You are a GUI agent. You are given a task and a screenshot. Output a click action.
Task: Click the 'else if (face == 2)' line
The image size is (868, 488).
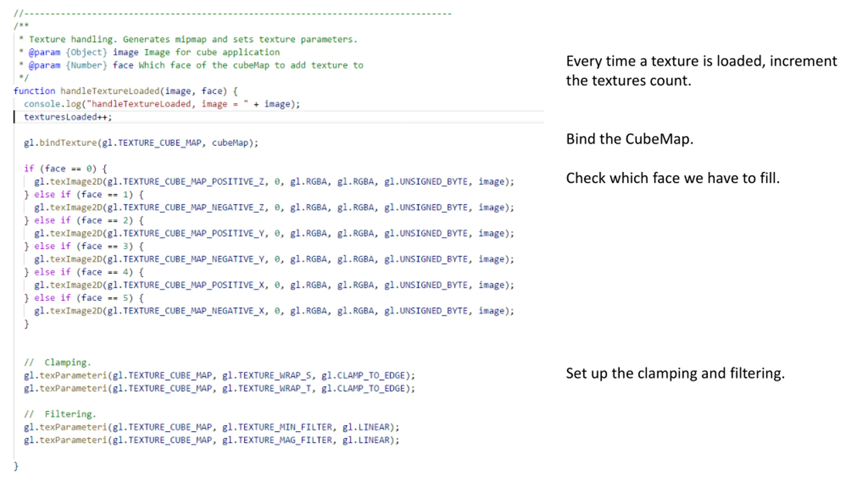(x=84, y=220)
